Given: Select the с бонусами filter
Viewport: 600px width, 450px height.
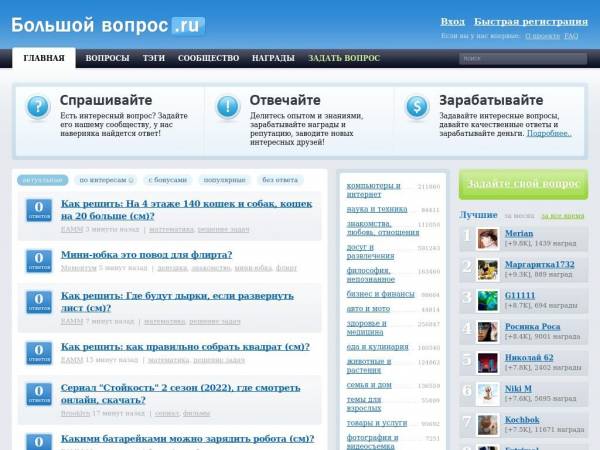Looking at the screenshot, I should (167, 180).
